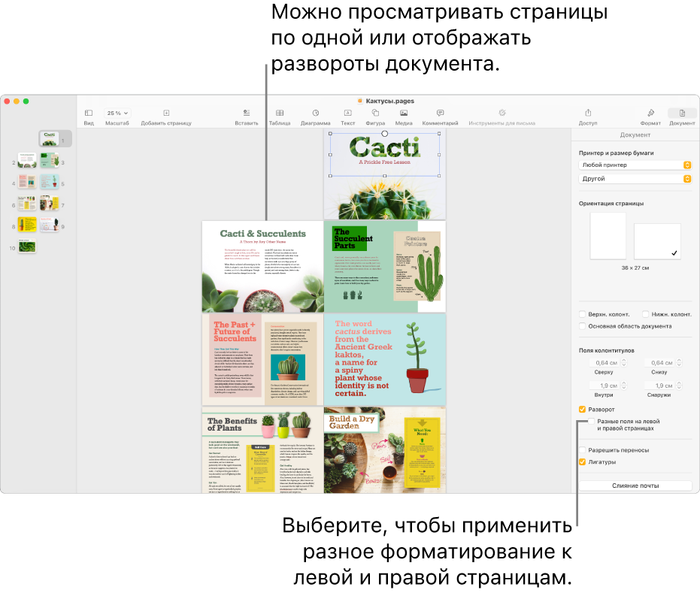The height and width of the screenshot is (596, 700).
Task: Choose portrait page orientation
Action: pos(608,235)
